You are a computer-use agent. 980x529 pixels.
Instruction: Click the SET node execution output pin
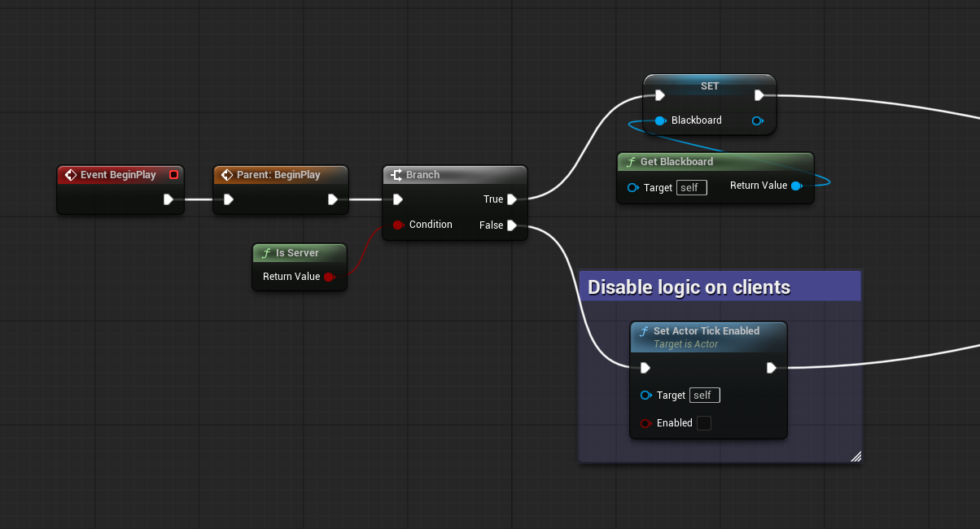click(759, 95)
